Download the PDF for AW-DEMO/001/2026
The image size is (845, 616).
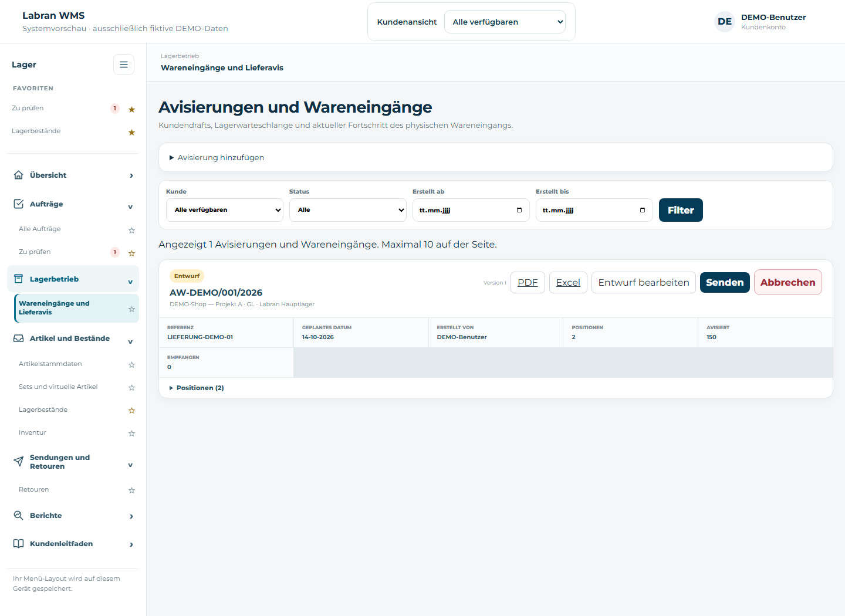(528, 282)
